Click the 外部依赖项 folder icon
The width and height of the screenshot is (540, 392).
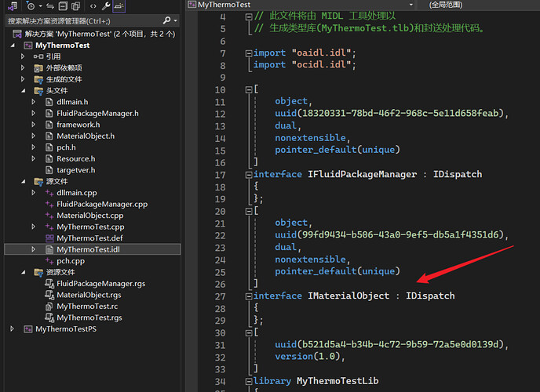pos(38,68)
